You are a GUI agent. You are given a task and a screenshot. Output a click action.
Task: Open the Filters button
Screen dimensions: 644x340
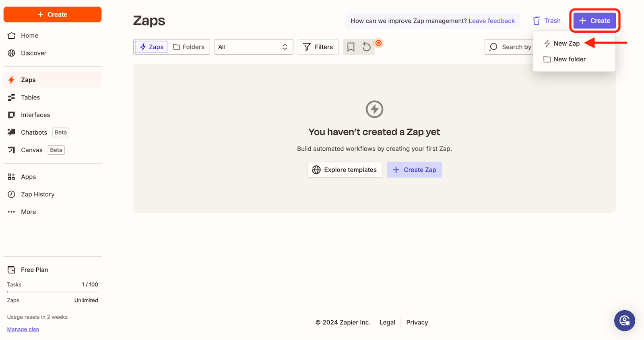pyautogui.click(x=318, y=47)
